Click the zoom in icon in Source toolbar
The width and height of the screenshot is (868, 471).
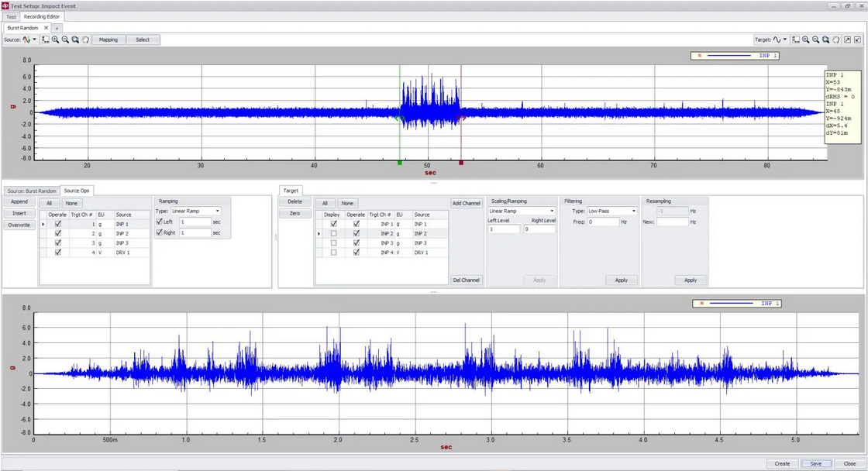tap(56, 40)
